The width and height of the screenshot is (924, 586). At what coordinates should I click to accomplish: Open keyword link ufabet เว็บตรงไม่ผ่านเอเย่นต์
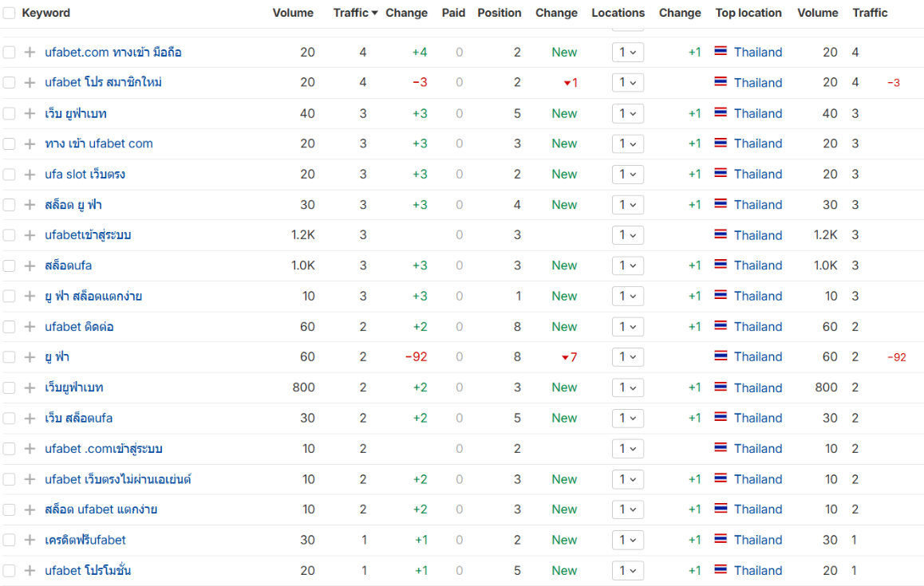click(118, 479)
